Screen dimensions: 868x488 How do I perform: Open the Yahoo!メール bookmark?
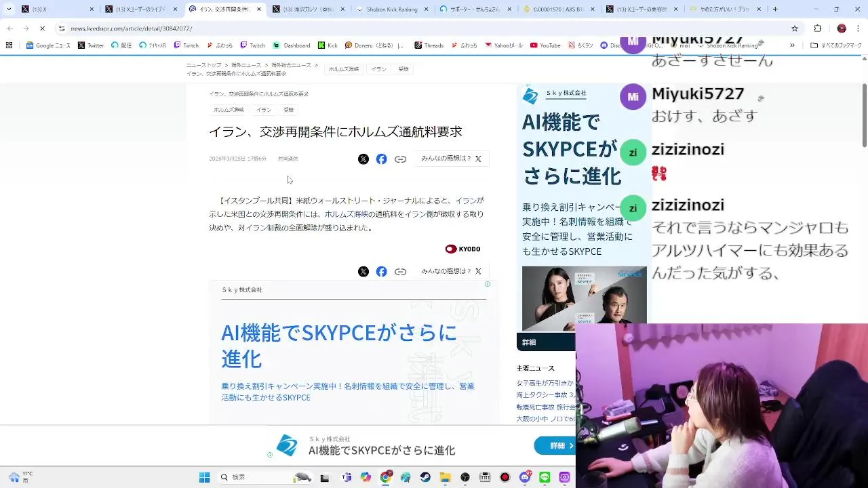(x=504, y=45)
